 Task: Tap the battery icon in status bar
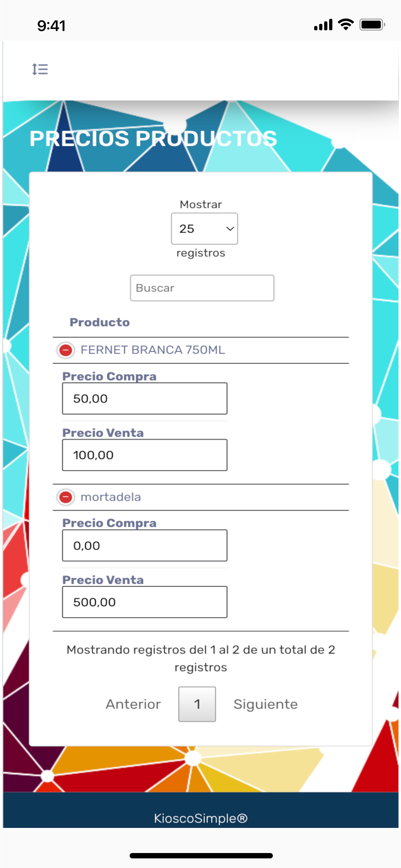372,25
